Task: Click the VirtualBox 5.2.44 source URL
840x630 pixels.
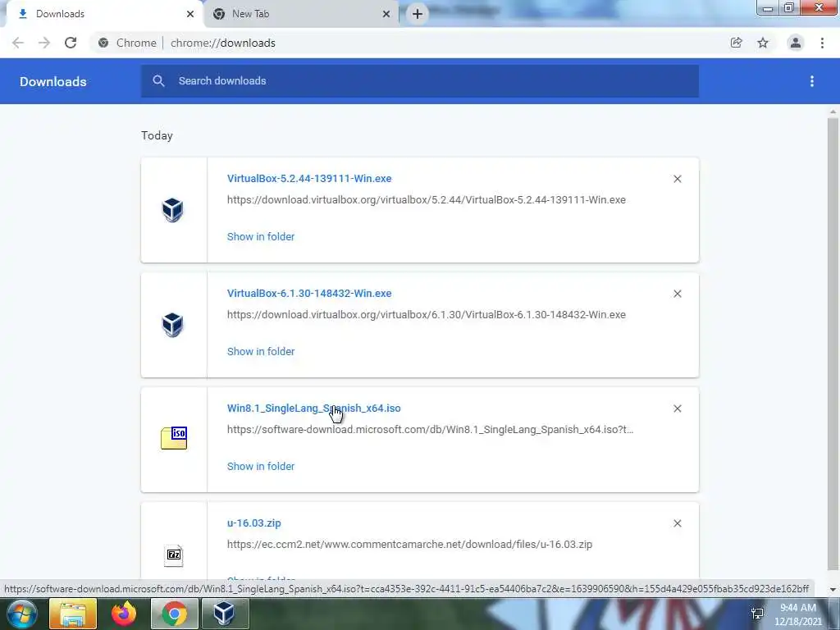Action: pos(427,200)
